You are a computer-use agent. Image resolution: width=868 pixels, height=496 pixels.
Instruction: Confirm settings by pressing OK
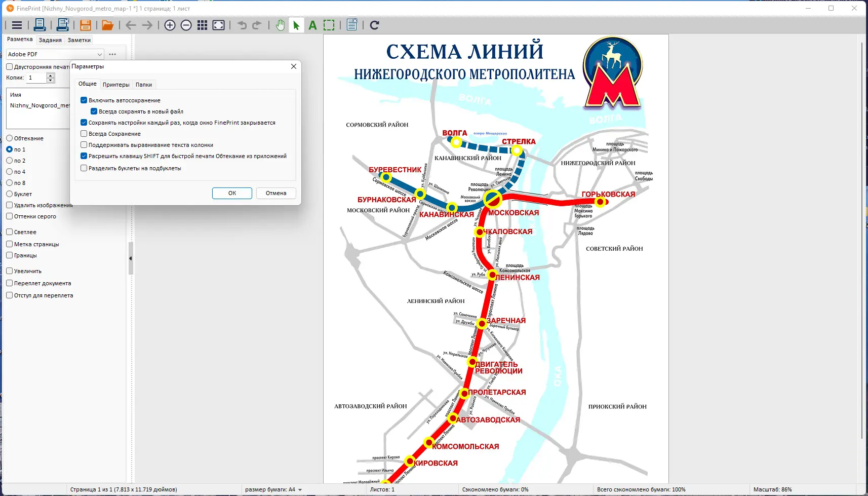tap(232, 193)
